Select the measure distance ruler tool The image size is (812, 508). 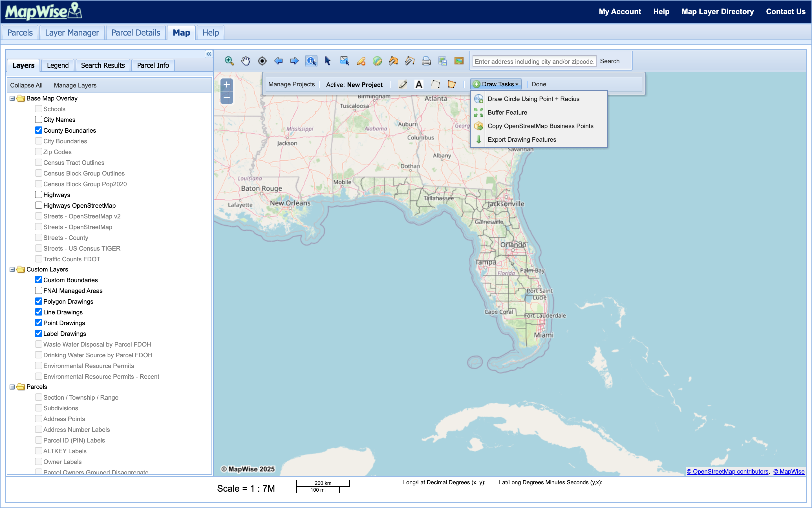(x=410, y=61)
